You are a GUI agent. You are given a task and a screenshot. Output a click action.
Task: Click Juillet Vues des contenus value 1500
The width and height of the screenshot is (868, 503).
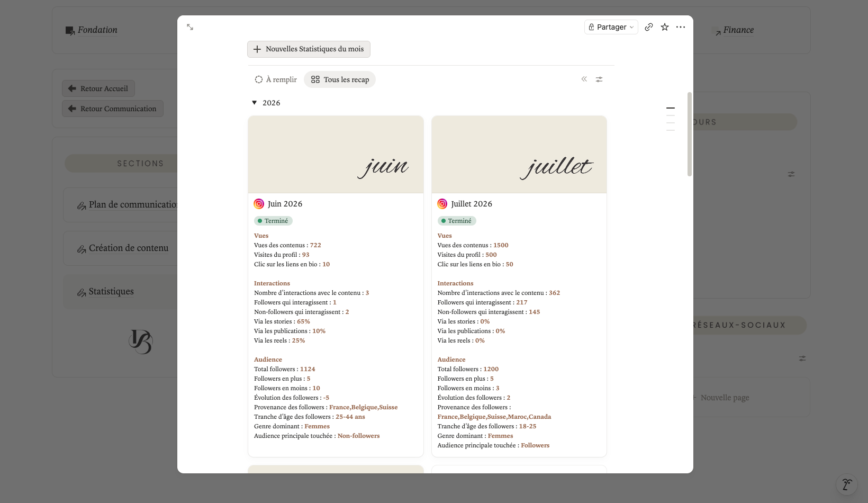501,245
